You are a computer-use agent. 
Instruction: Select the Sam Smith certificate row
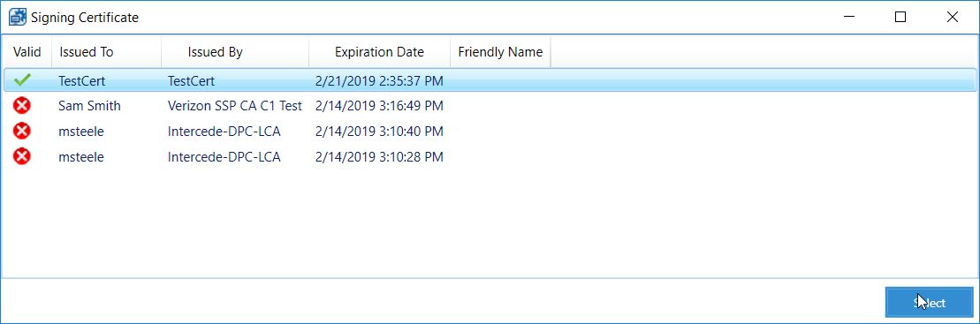[490, 106]
